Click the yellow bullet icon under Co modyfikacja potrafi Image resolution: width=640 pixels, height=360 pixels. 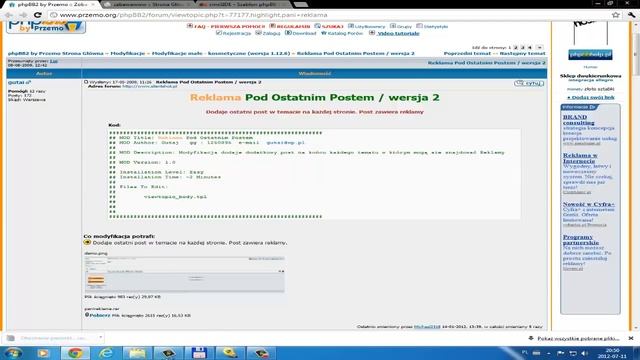pyautogui.click(x=87, y=242)
